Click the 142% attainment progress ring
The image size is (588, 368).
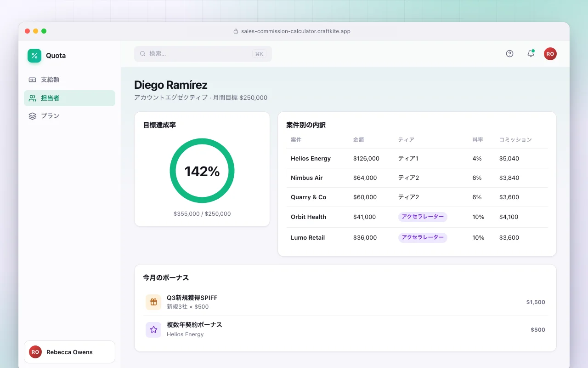pyautogui.click(x=202, y=171)
